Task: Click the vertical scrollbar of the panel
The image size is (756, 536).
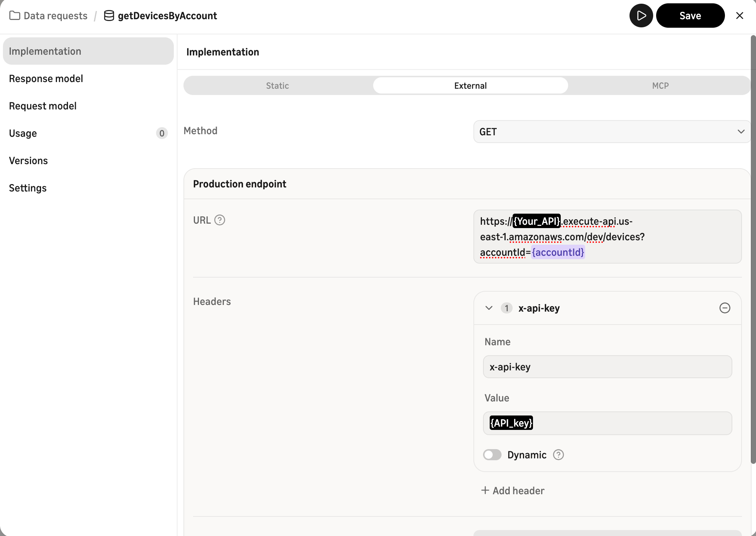Action: [x=753, y=250]
